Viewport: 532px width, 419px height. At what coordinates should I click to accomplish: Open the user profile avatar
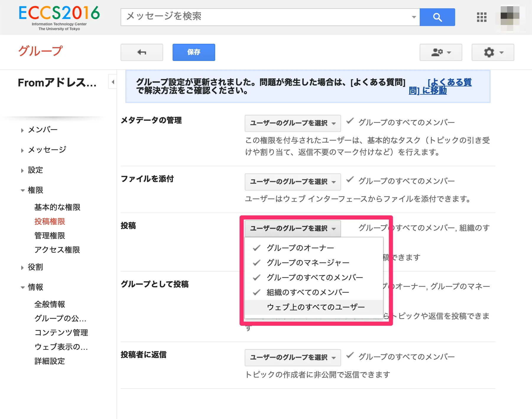click(x=510, y=17)
